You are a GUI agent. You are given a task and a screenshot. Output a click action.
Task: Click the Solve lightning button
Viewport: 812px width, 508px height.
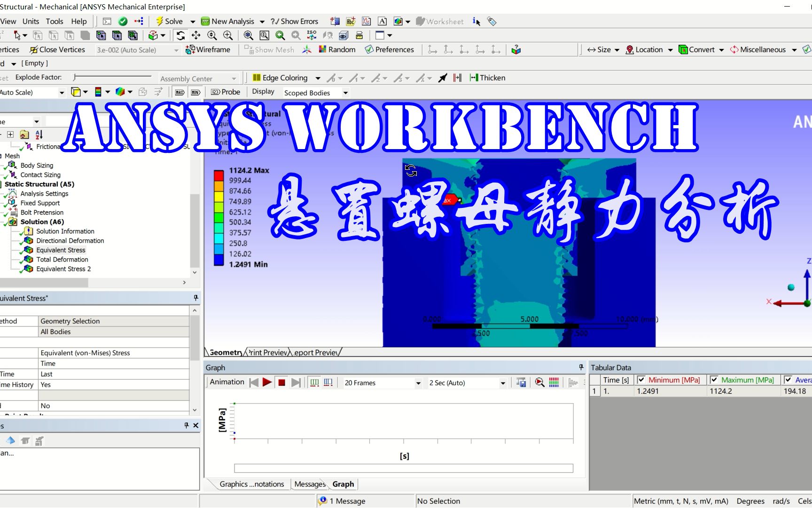[x=169, y=21]
